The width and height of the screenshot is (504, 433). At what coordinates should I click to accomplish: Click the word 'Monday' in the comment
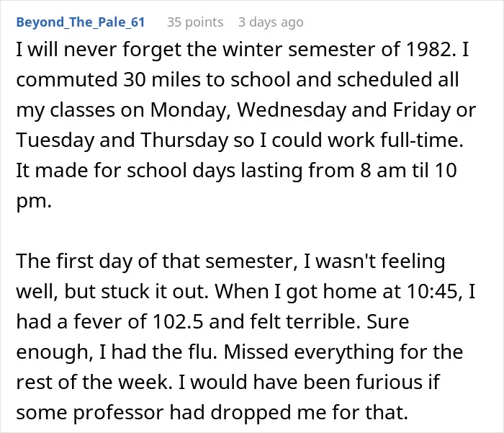[189, 110]
